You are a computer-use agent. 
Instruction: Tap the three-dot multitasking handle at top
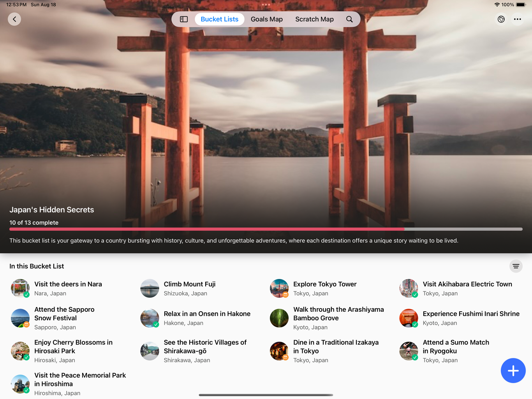(x=266, y=5)
